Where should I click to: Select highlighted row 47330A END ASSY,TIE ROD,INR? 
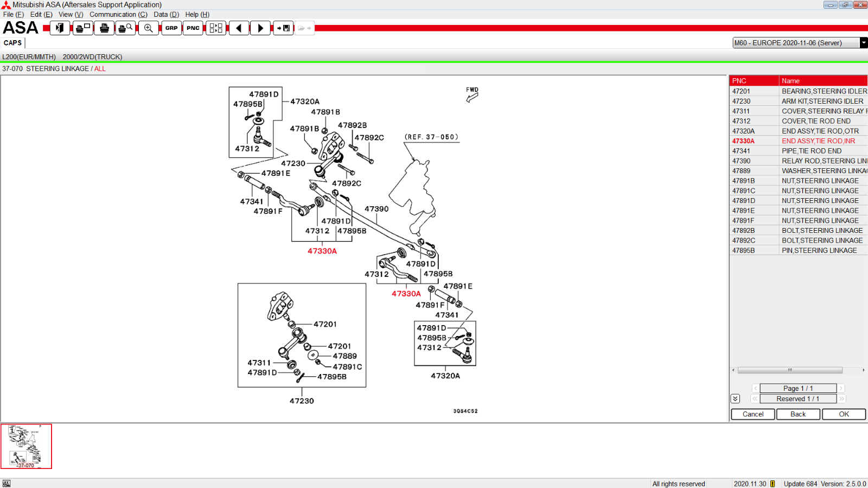pyautogui.click(x=799, y=141)
